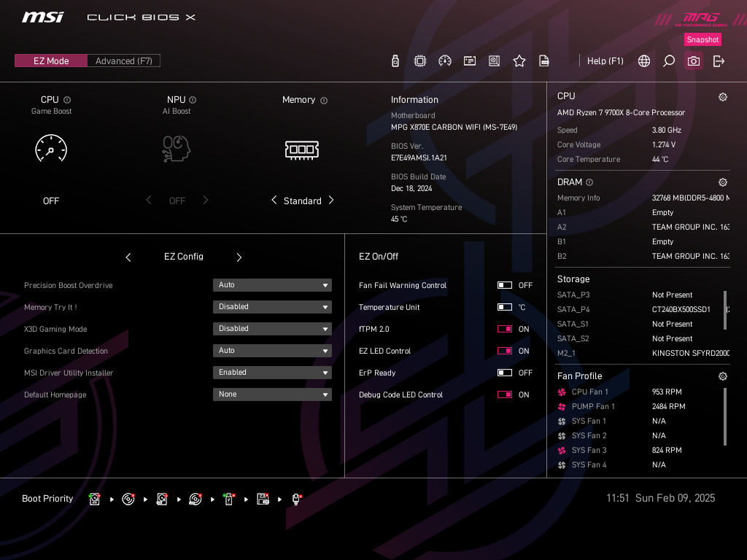Switch to Advanced (F7) mode tab

coord(123,61)
